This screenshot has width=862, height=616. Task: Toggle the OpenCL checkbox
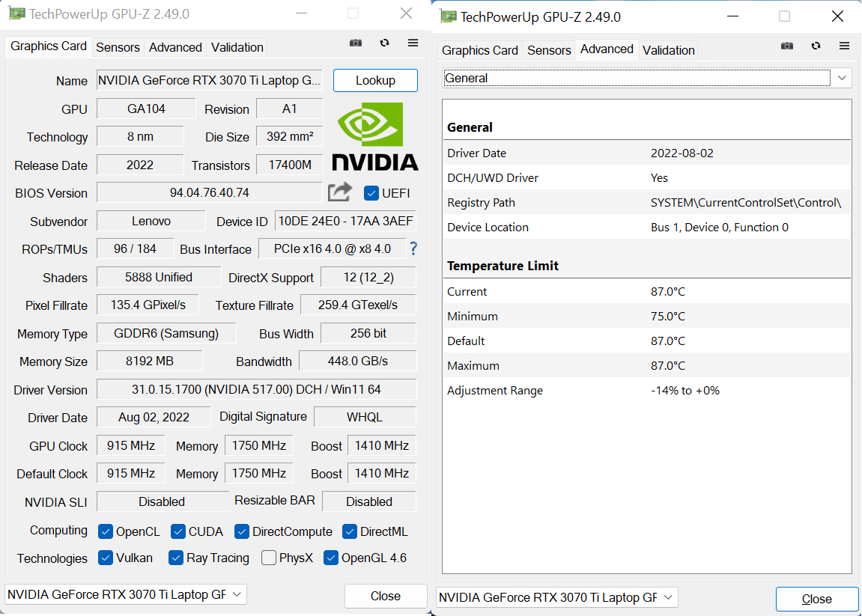pos(106,531)
